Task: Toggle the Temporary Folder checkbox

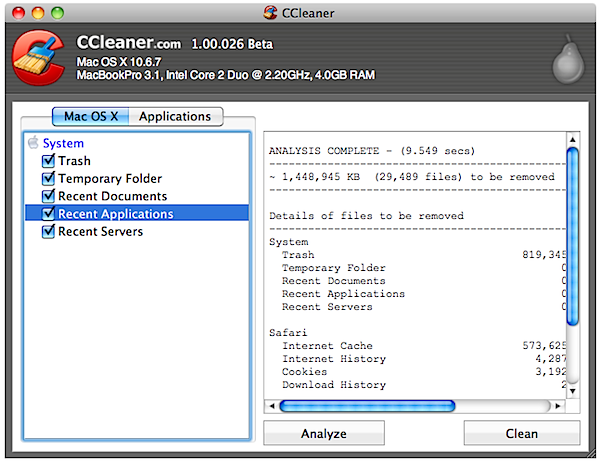Action: click(48, 179)
